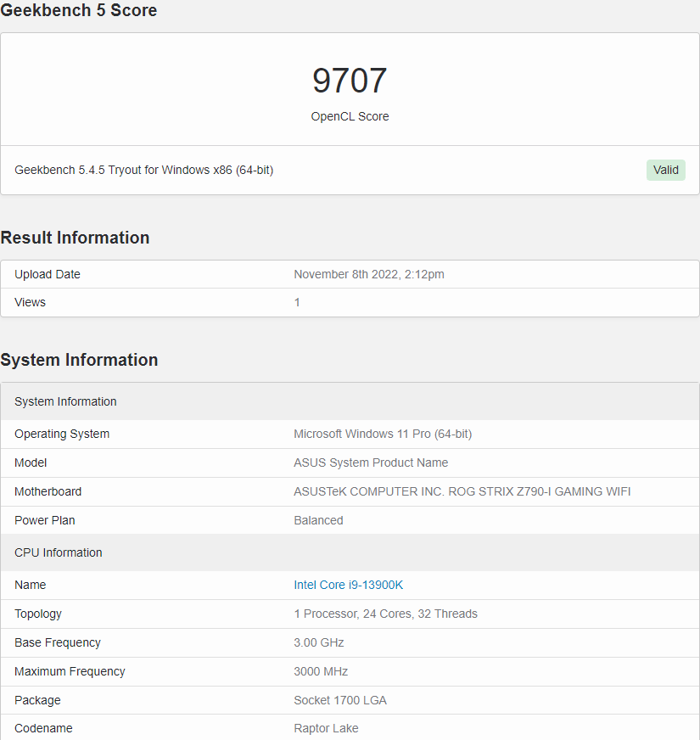Screen dimensions: 700x740
Task: Select the Balanced power plan value
Action: pos(319,520)
